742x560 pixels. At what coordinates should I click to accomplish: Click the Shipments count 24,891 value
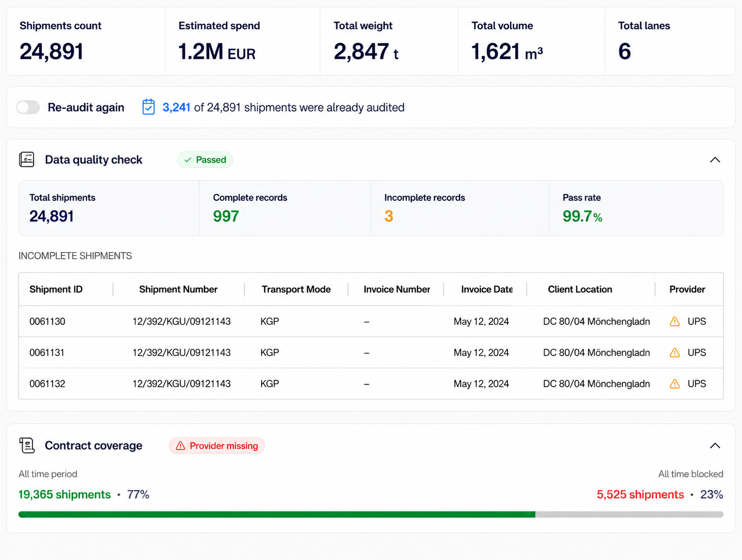51,52
